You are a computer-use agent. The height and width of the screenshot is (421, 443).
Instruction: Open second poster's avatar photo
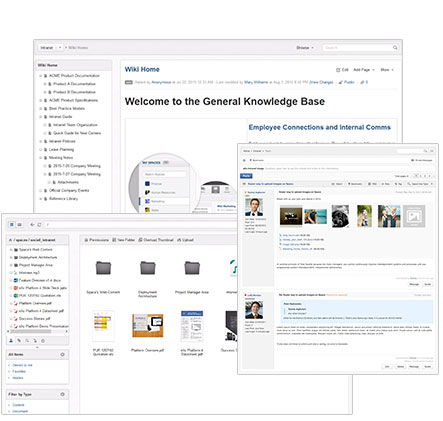point(254,310)
